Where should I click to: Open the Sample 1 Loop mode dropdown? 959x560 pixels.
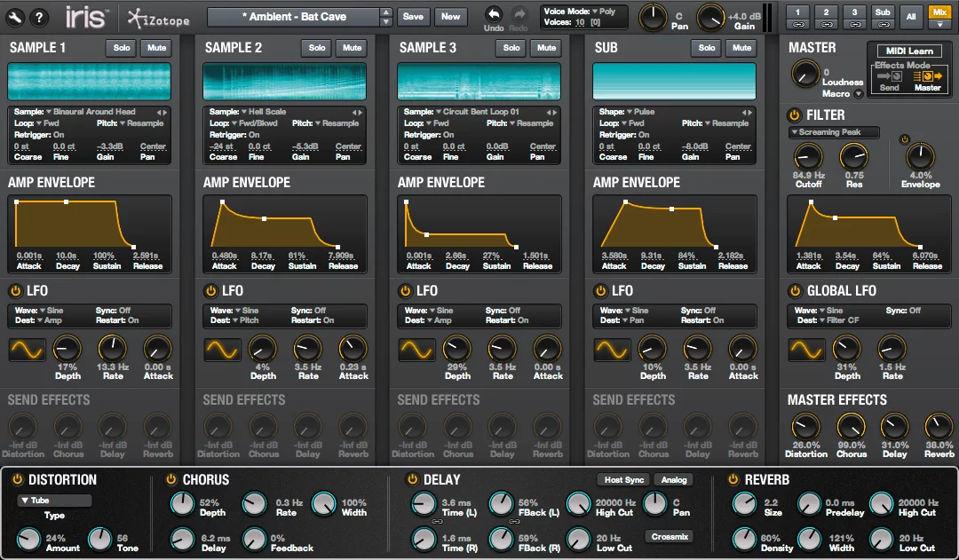44,123
